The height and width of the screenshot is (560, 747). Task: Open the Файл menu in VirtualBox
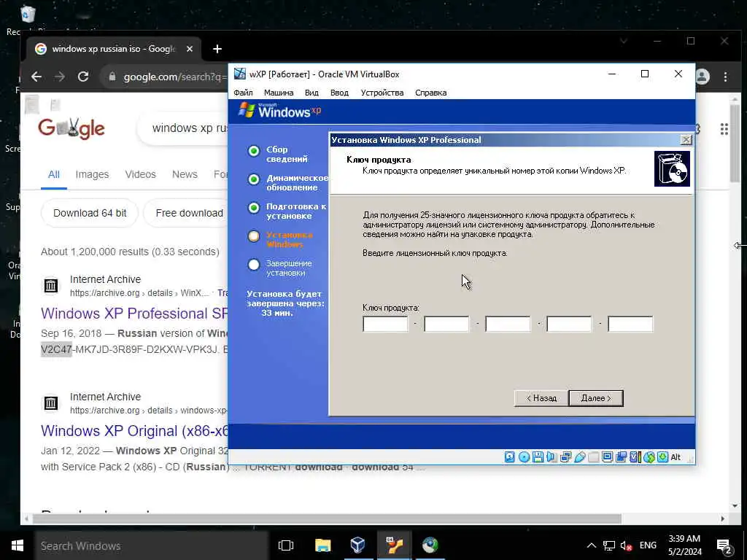(243, 93)
